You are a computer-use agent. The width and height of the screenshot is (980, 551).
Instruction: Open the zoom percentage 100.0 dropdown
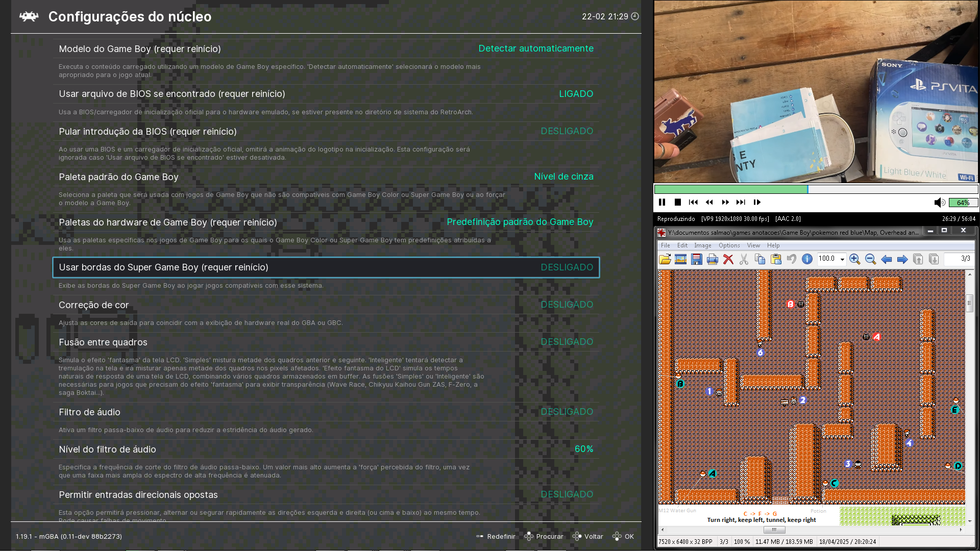pos(842,259)
